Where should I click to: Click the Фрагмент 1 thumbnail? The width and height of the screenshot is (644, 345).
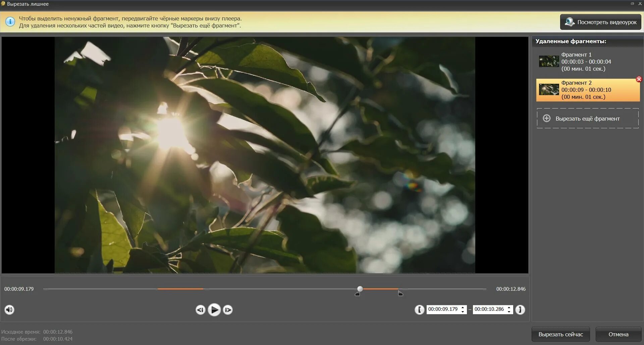pyautogui.click(x=549, y=61)
